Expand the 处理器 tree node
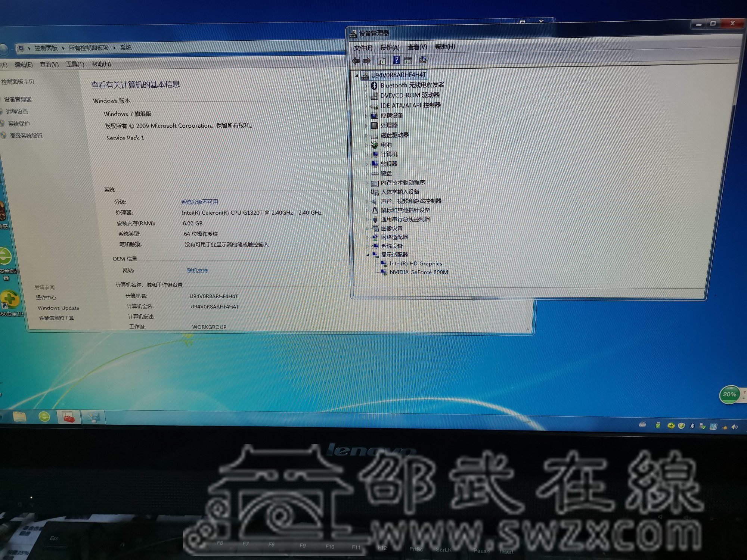 366,125
